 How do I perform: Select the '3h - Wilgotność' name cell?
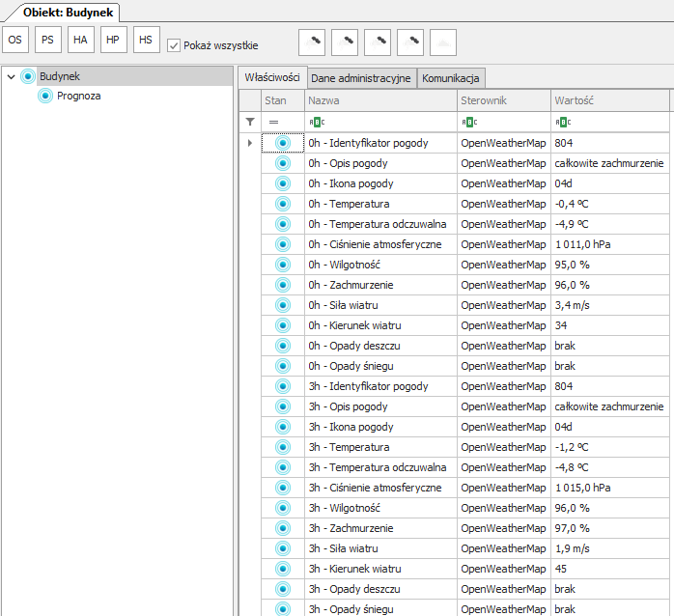tap(380, 508)
